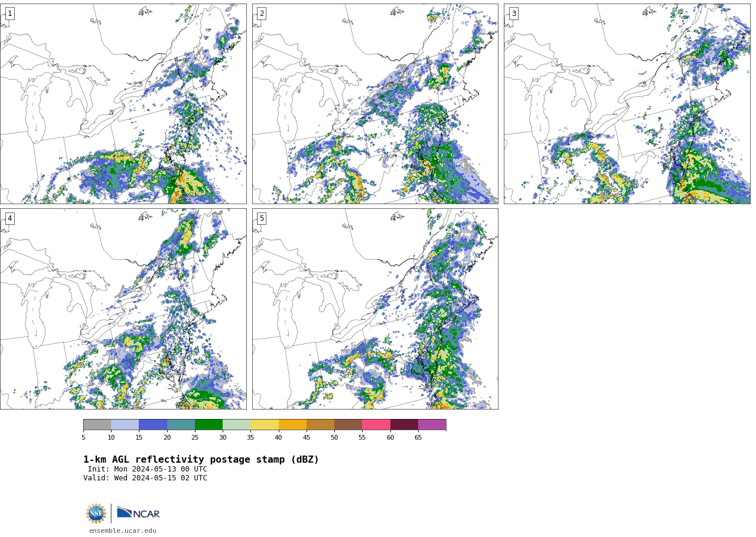Click the colorbar tick label '40'
The width and height of the screenshot is (756, 537).
click(x=278, y=437)
